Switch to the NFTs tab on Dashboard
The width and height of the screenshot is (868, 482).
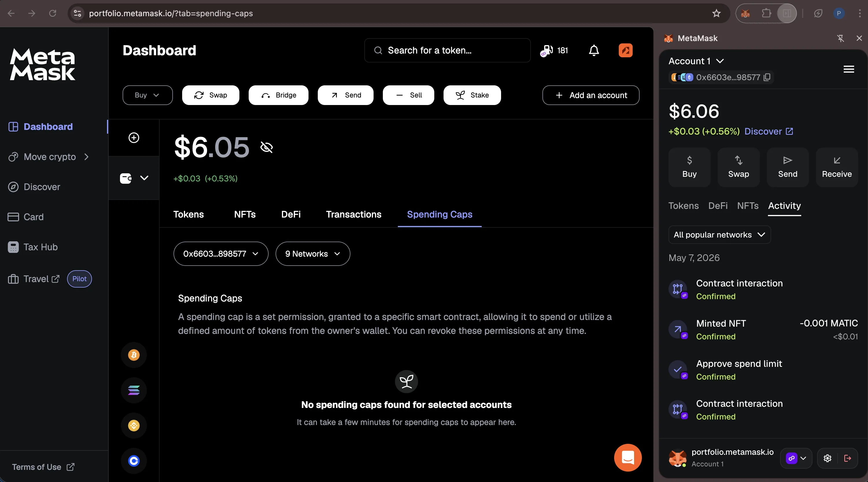pos(245,215)
